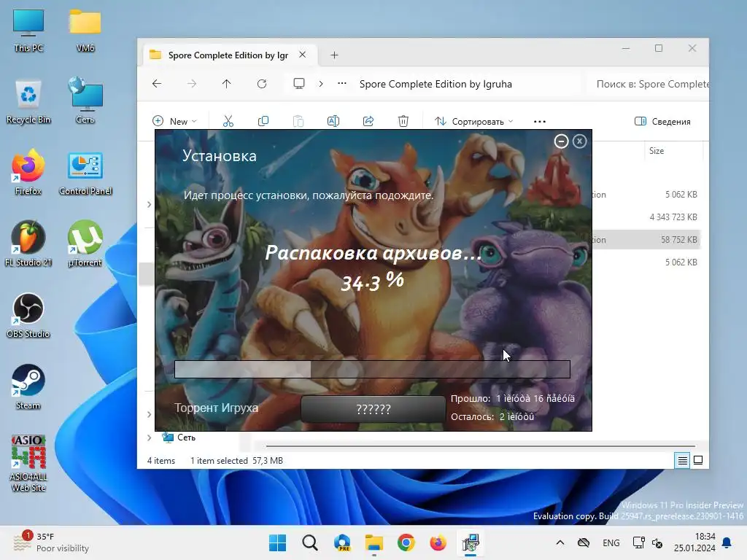Switch to large thumbnails view in Explorer

point(698,461)
